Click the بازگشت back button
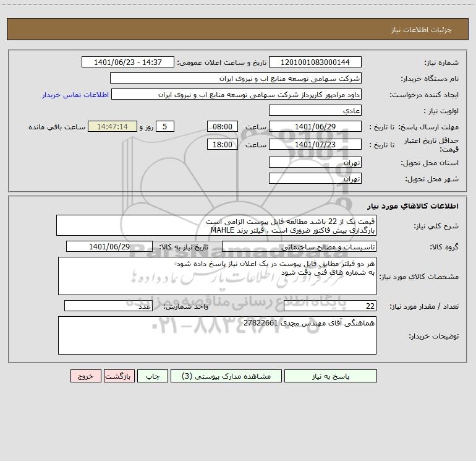 point(119,376)
